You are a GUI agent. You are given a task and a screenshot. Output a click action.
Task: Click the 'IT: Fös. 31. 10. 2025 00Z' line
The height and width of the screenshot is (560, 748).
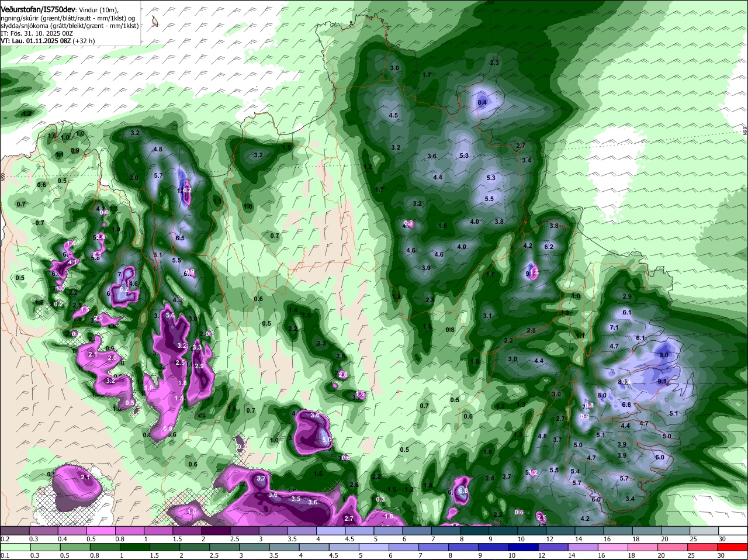point(37,33)
